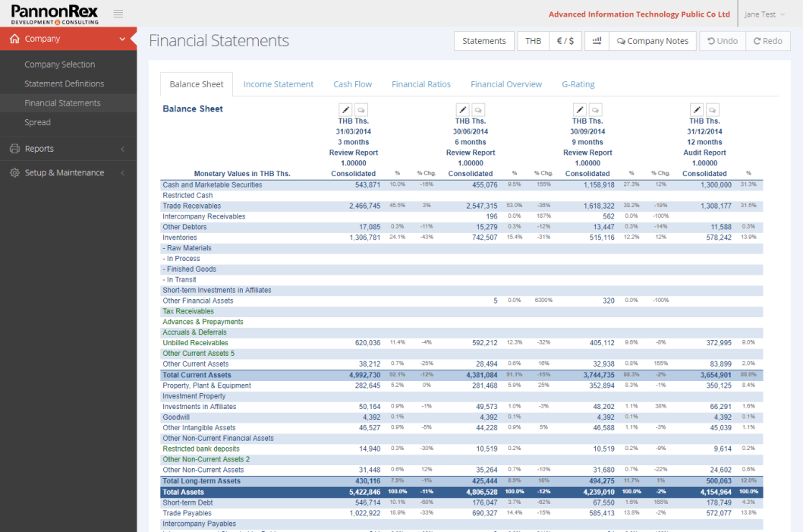Toggle the THB currency button

point(534,41)
